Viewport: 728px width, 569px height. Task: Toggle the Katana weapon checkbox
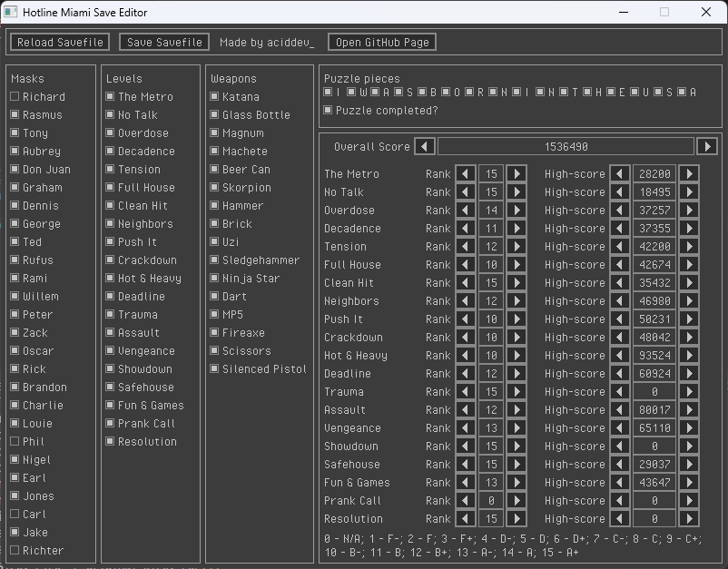coord(214,96)
